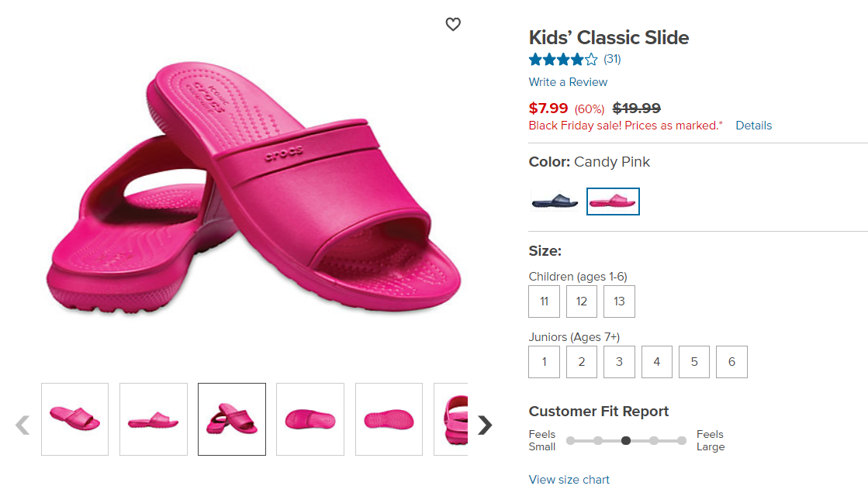Choose children's size 13
This screenshot has height=503, width=868.
coord(619,301)
